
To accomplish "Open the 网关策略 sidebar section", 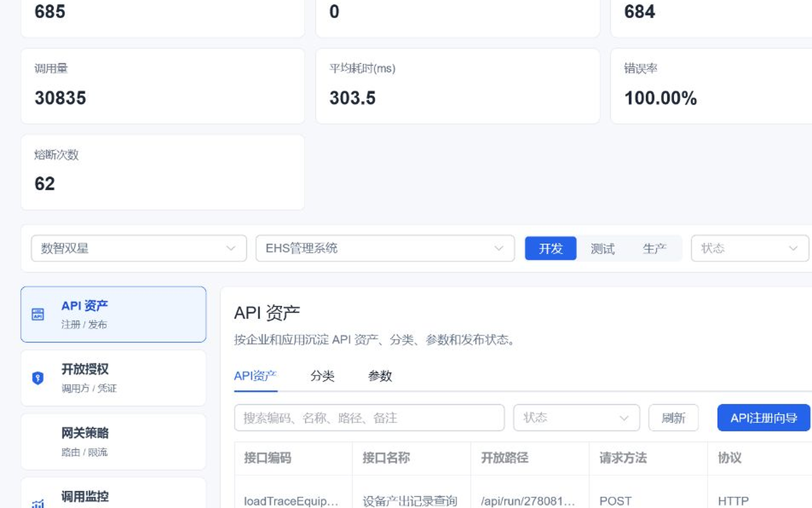I will [114, 442].
